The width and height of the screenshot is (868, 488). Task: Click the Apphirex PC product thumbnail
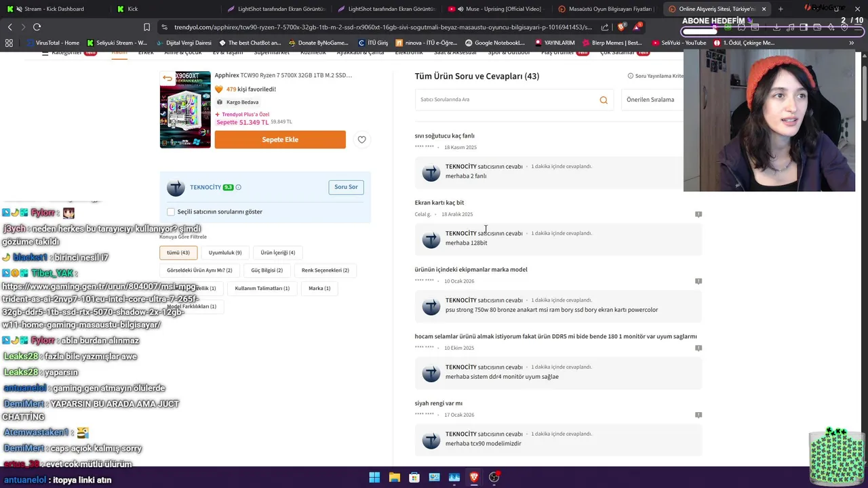[185, 110]
